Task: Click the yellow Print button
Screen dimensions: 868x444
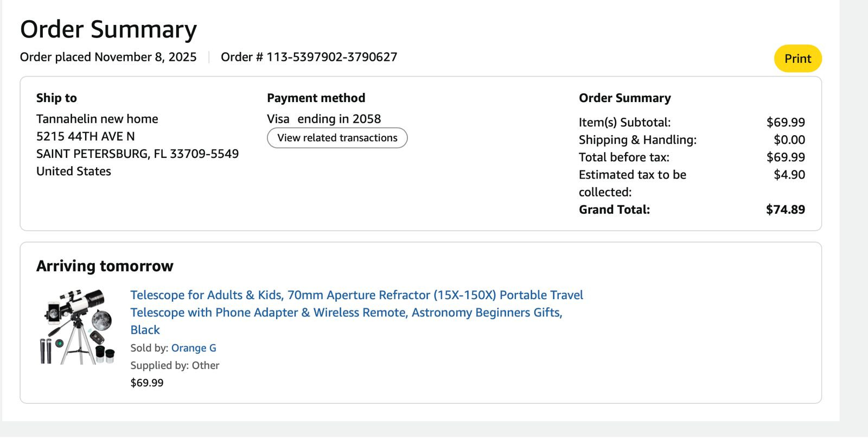Action: coord(797,59)
